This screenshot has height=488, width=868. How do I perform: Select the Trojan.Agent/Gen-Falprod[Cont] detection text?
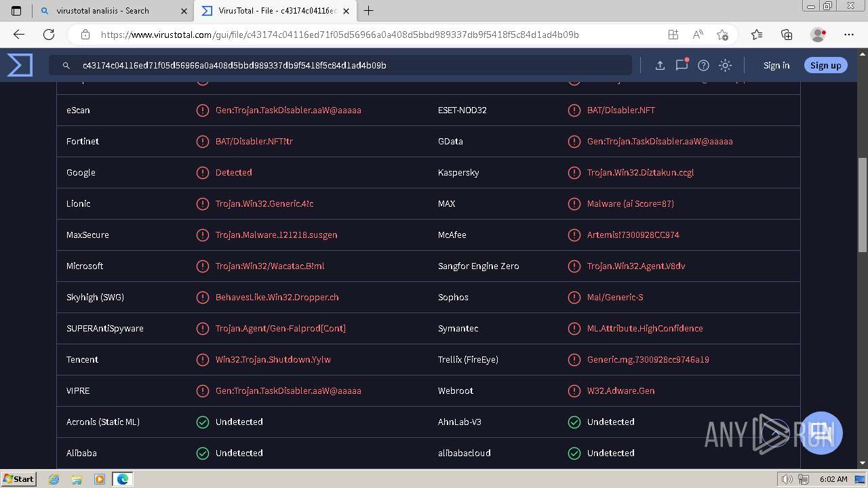pos(281,328)
